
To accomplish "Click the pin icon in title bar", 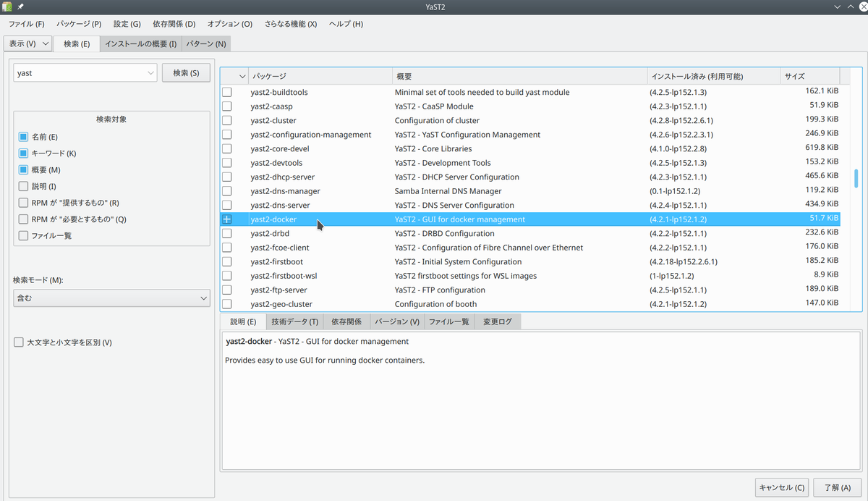I will (x=20, y=7).
